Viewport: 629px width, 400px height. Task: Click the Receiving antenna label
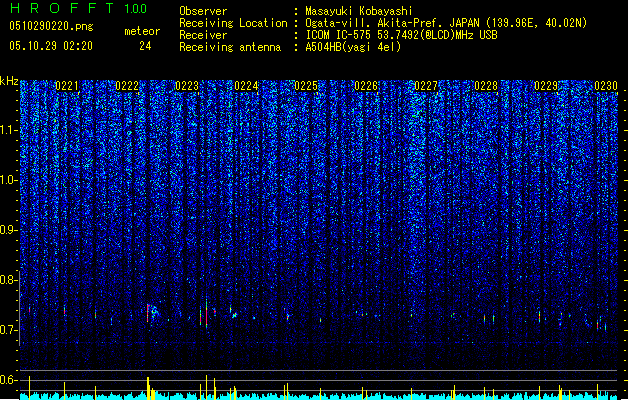tap(230, 47)
